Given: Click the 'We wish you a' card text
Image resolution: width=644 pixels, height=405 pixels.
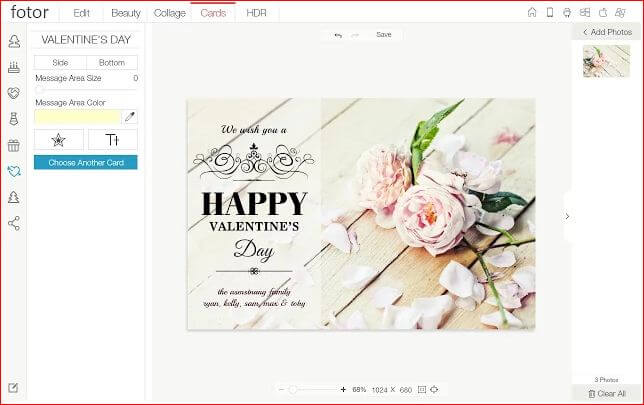Looking at the screenshot, I should click(x=254, y=130).
